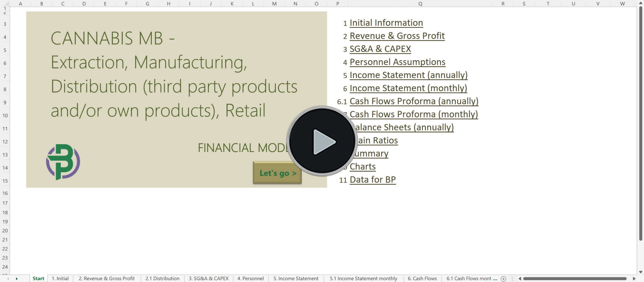This screenshot has height=282, width=644.
Task: Switch to the Start sheet tab
Action: point(38,278)
